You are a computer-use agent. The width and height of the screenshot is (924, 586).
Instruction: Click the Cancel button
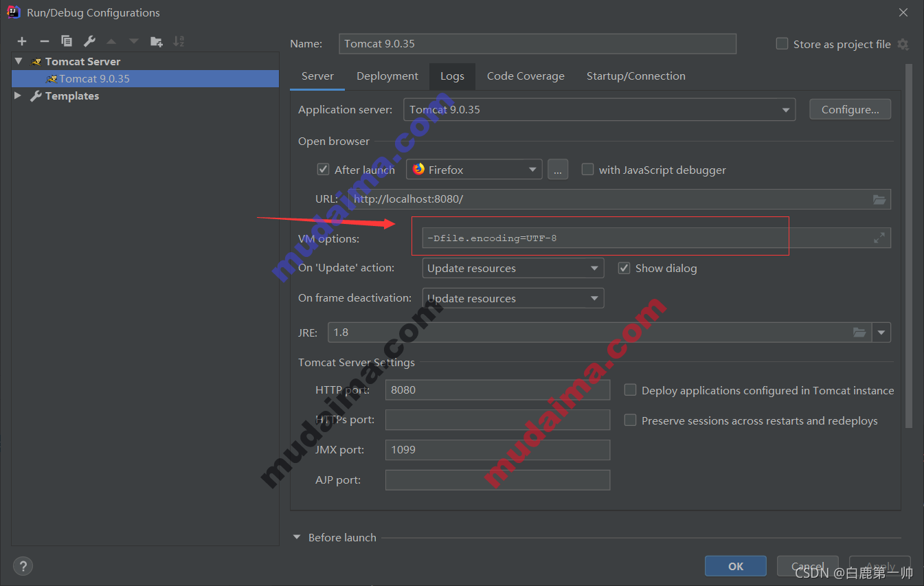[808, 566]
